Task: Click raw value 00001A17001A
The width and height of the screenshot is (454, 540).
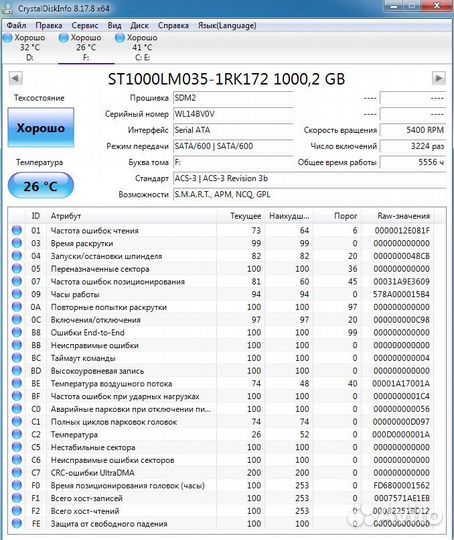Action: point(401,383)
